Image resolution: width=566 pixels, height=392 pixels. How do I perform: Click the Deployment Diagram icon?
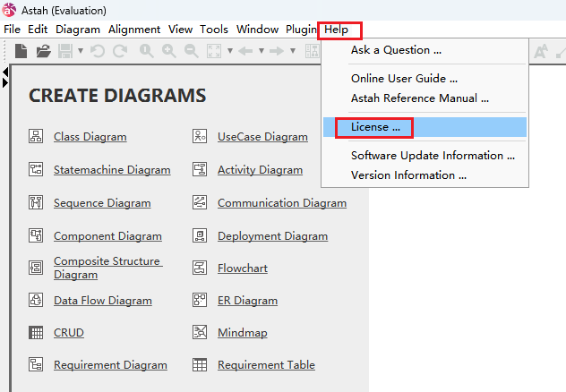point(200,235)
